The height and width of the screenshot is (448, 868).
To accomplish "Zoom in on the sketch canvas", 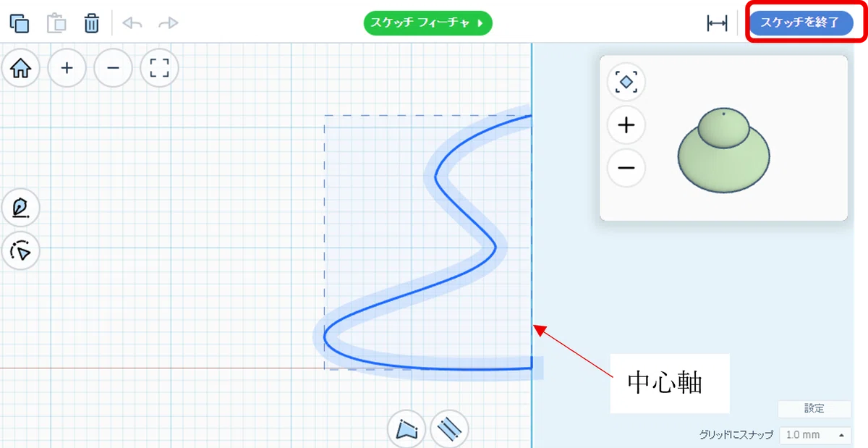I will click(67, 68).
